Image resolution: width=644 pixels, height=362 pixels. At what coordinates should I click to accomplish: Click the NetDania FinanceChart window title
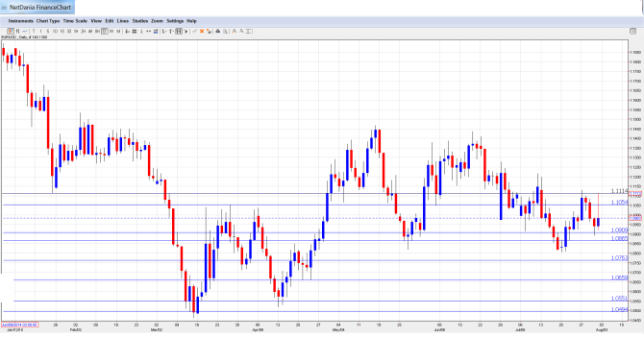40,7
